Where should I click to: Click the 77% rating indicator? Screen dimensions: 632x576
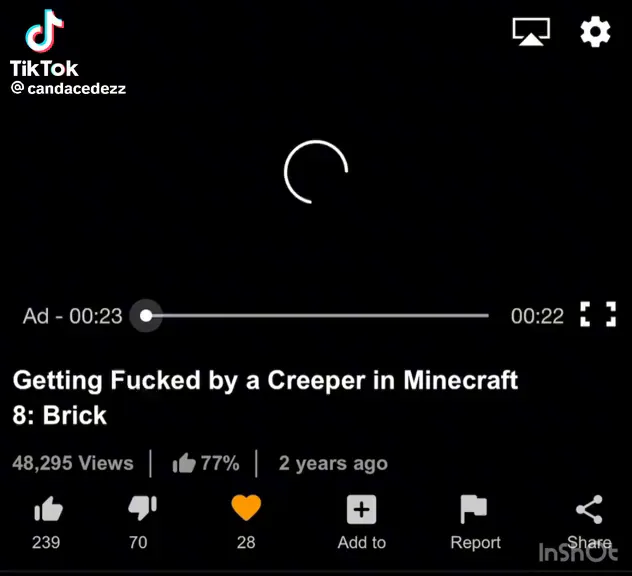pyautogui.click(x=206, y=463)
